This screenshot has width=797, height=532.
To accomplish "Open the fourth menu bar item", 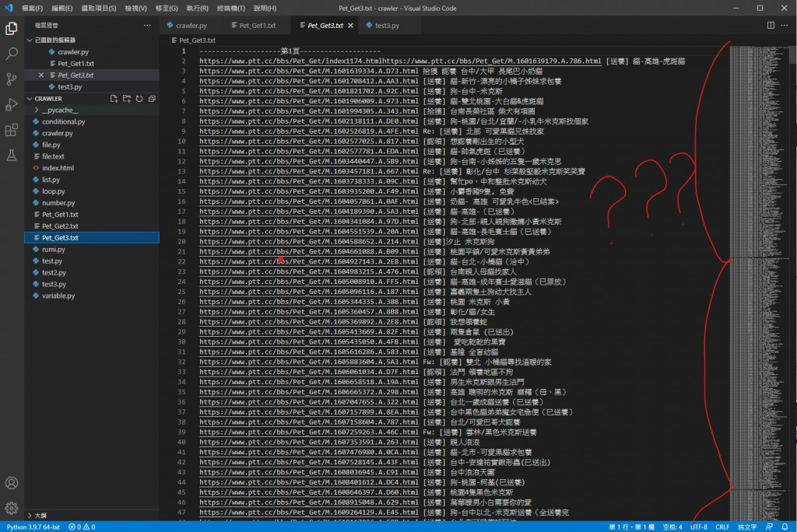I will tap(135, 8).
